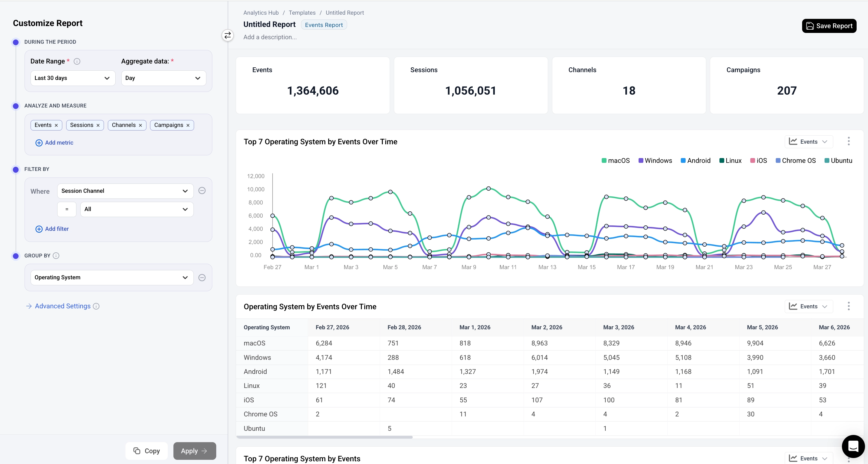This screenshot has width=868, height=464.
Task: Click the remove filter minus icon
Action: click(202, 191)
